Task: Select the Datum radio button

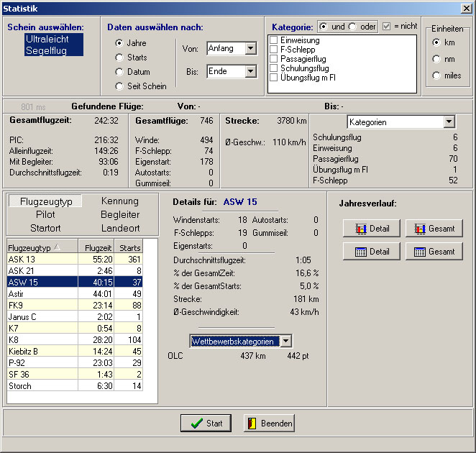Action: point(119,72)
